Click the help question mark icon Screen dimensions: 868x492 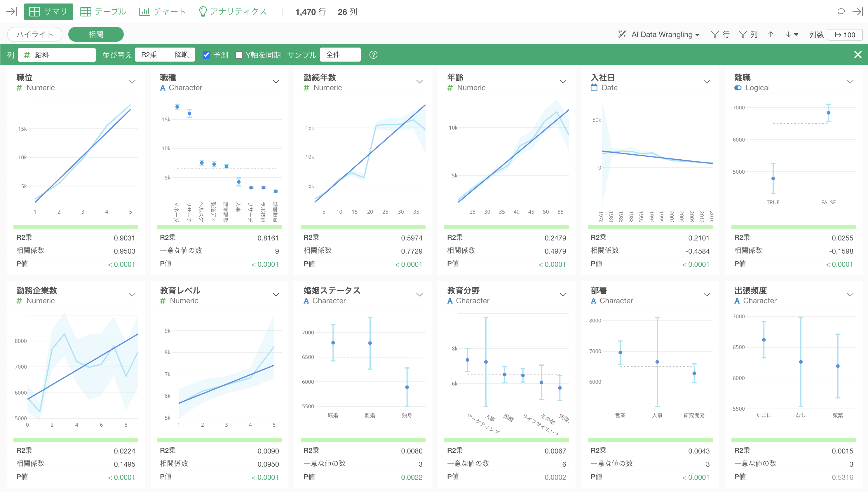point(373,55)
